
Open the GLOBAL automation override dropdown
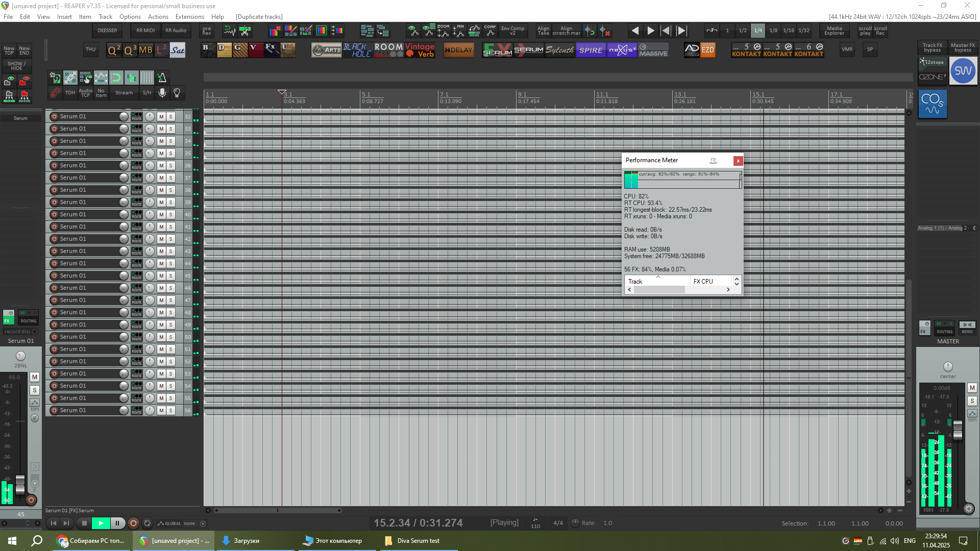coord(203,523)
